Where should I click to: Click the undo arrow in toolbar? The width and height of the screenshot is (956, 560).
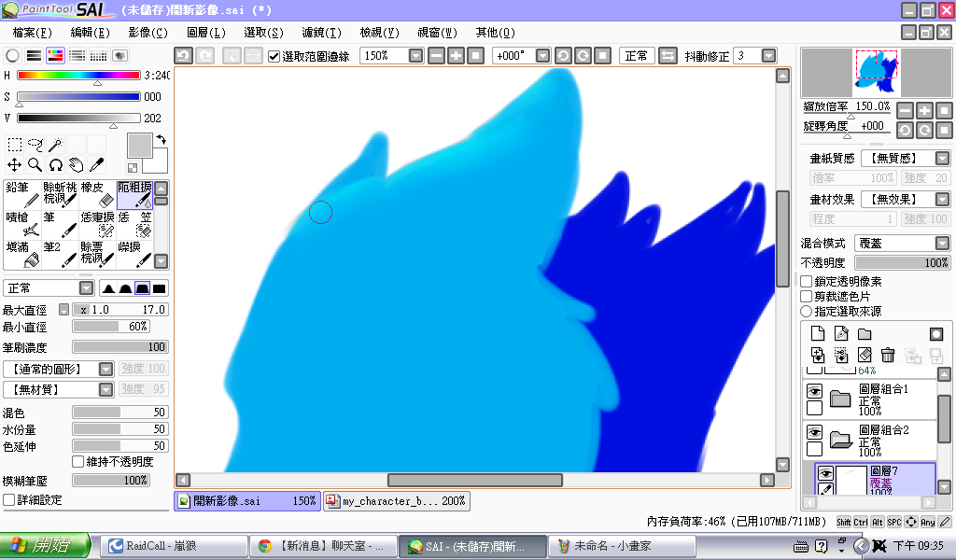(x=184, y=55)
